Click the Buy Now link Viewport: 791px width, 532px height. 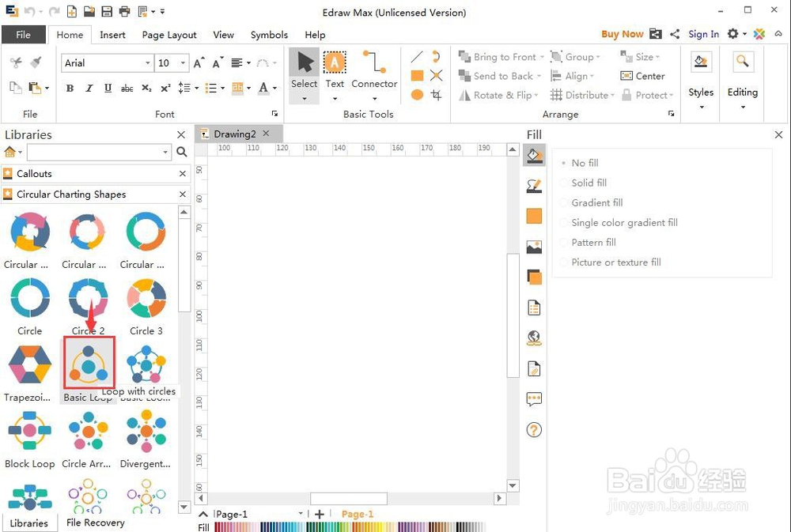point(622,34)
